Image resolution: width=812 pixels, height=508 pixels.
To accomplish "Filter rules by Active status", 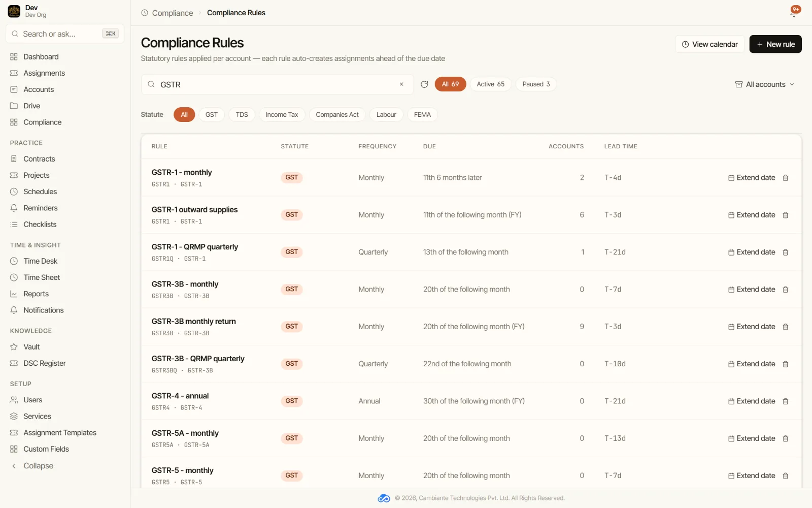I will click(490, 84).
